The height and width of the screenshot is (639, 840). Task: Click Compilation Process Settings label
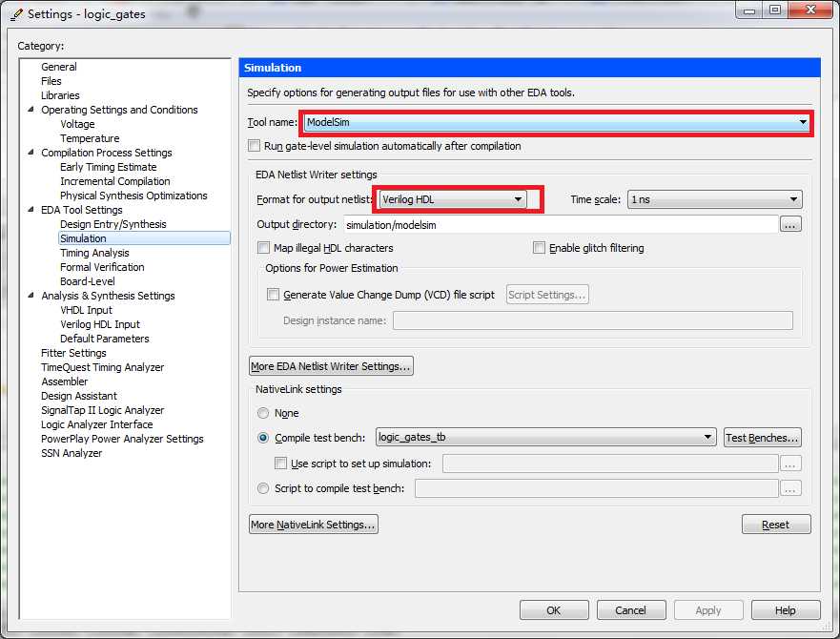click(x=107, y=153)
